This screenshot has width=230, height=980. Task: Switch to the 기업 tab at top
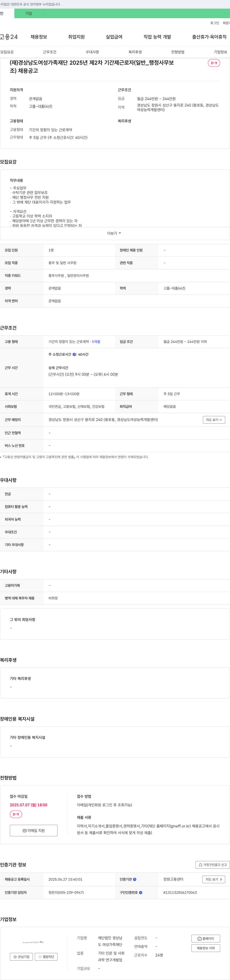(29, 13)
